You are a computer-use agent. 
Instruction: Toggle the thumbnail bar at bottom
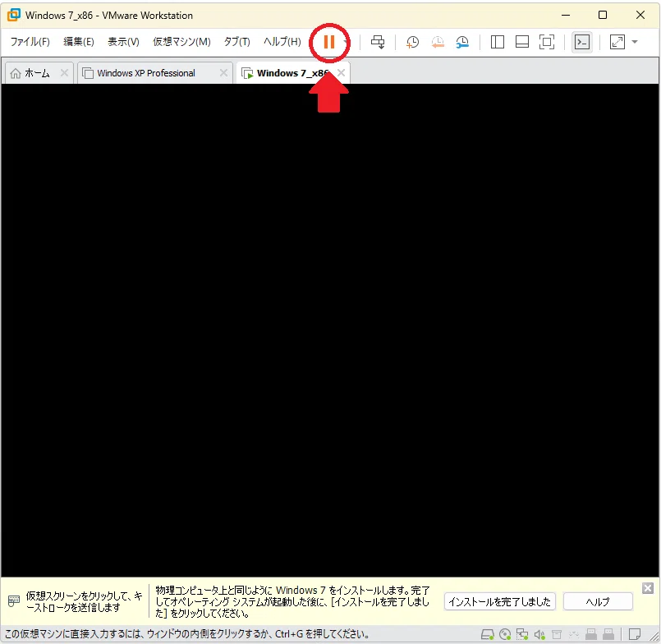(x=522, y=42)
